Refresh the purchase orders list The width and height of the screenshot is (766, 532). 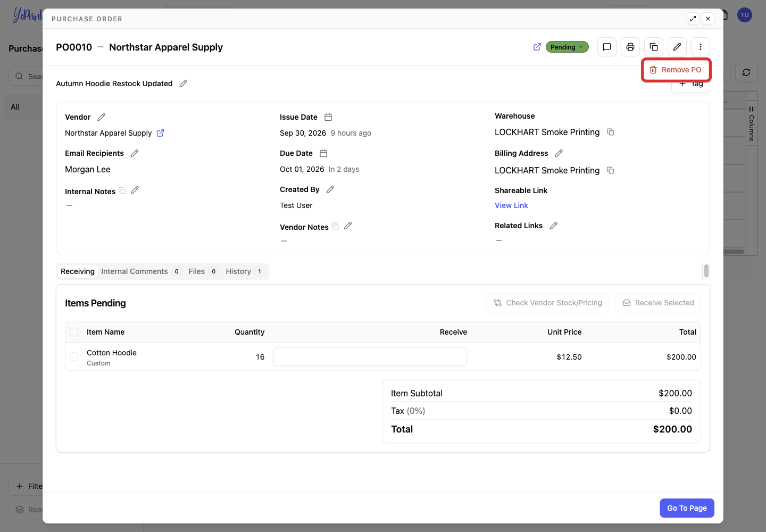pyautogui.click(x=746, y=72)
